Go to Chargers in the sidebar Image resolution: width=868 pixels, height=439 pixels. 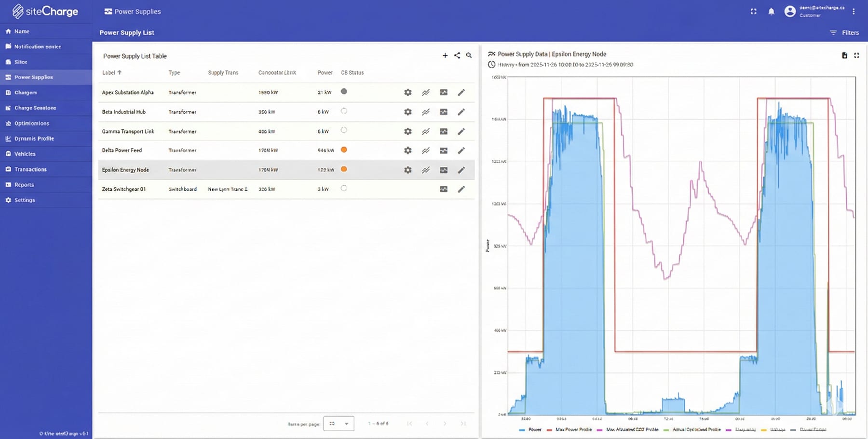point(26,93)
